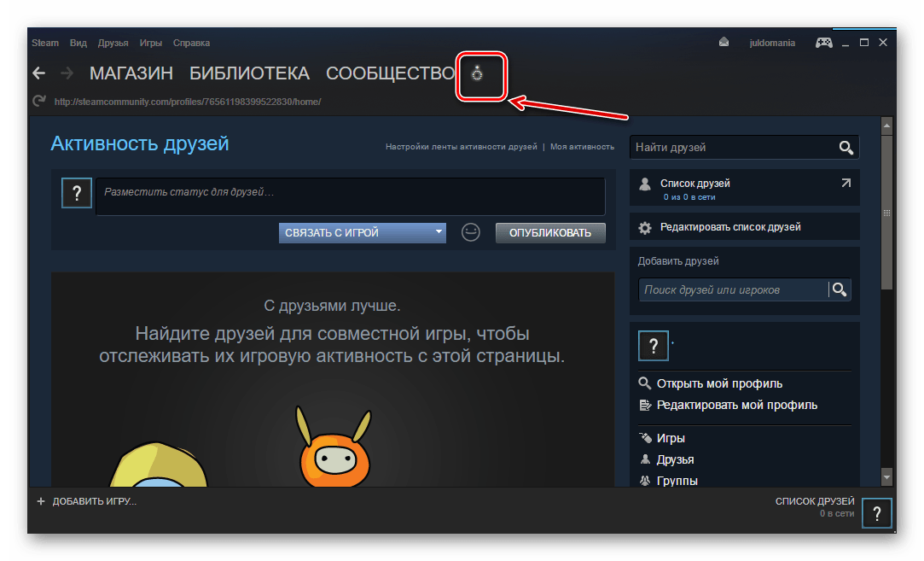Click the "0 из 0 в сети" status text
The image size is (924, 561).
[689, 197]
